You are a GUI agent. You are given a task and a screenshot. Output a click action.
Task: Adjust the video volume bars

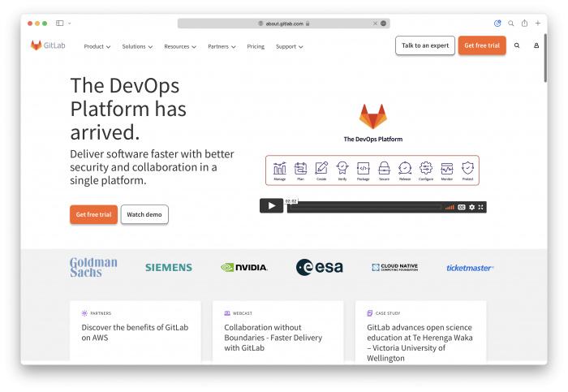(450, 207)
